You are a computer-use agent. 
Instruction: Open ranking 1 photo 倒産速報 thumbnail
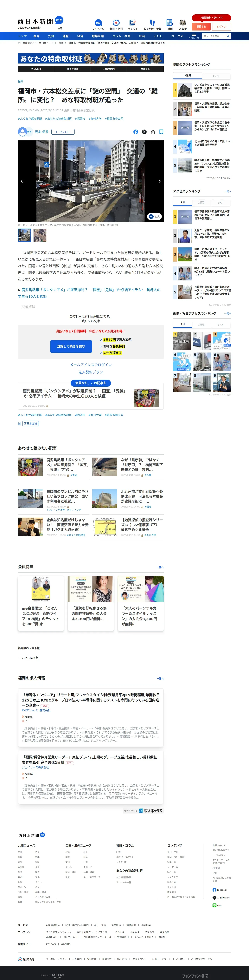[x=182, y=341]
